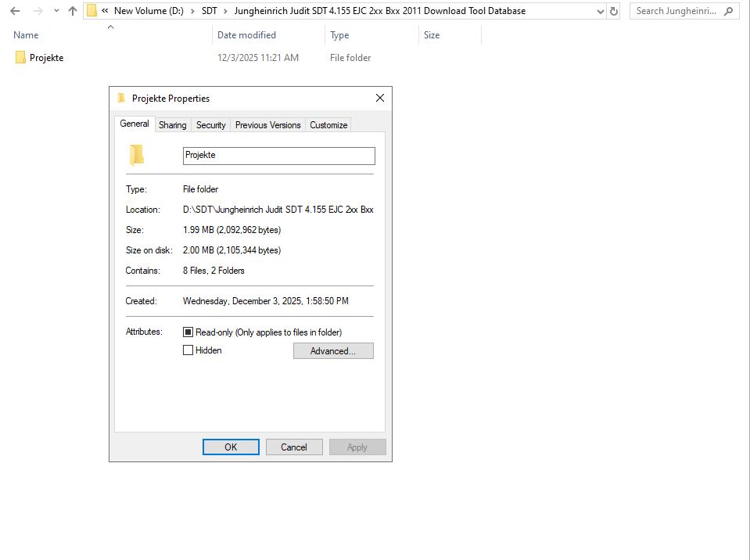This screenshot has width=750, height=560.
Task: Enable the Hidden attribute checkbox
Action: (x=188, y=350)
